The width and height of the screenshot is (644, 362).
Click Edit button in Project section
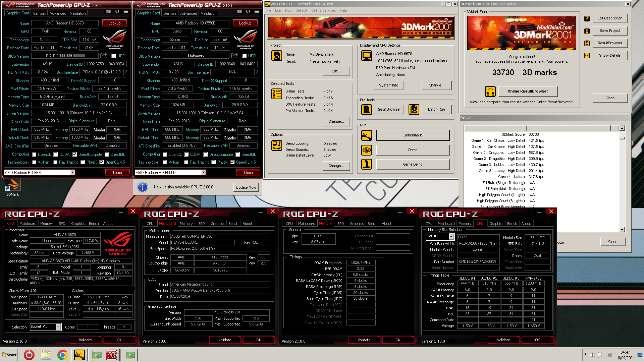coord(336,71)
